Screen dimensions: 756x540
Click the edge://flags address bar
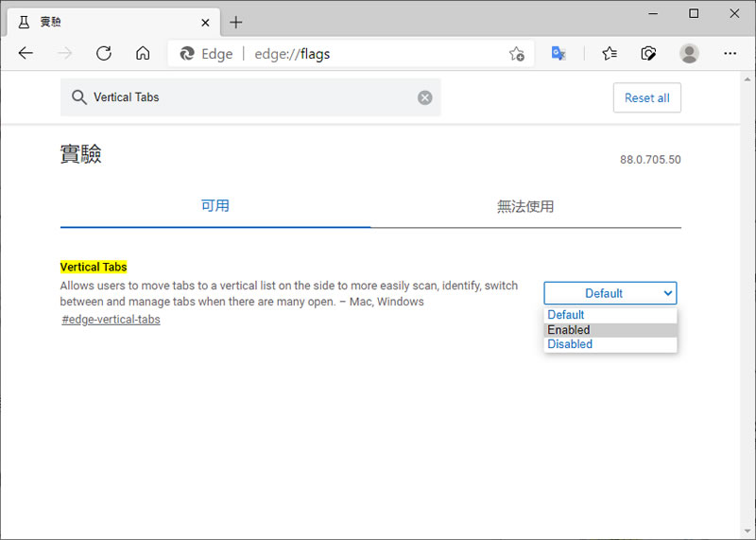351,54
